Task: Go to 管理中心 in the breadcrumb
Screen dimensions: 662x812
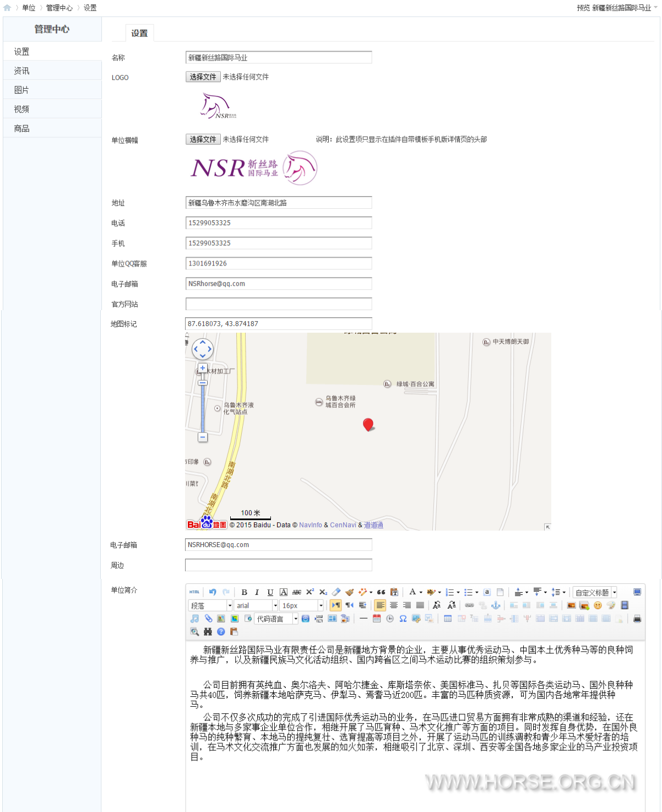Action: (x=59, y=8)
